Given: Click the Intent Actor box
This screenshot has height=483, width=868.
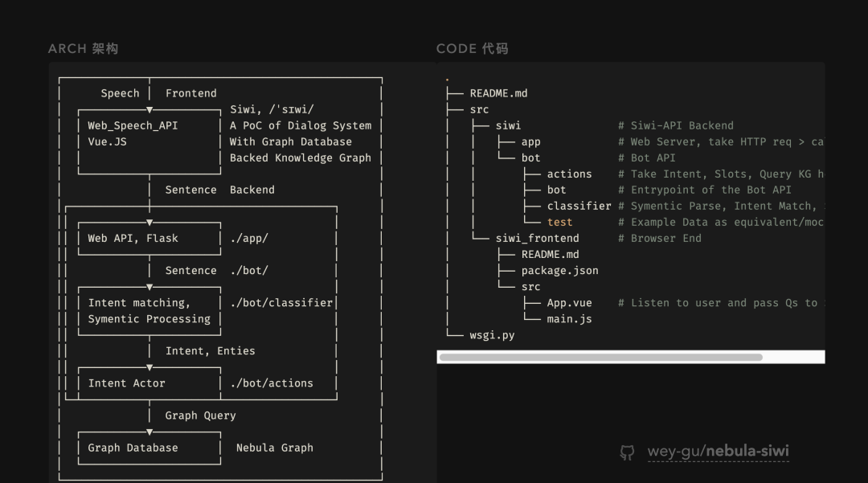Looking at the screenshot, I should (x=149, y=383).
